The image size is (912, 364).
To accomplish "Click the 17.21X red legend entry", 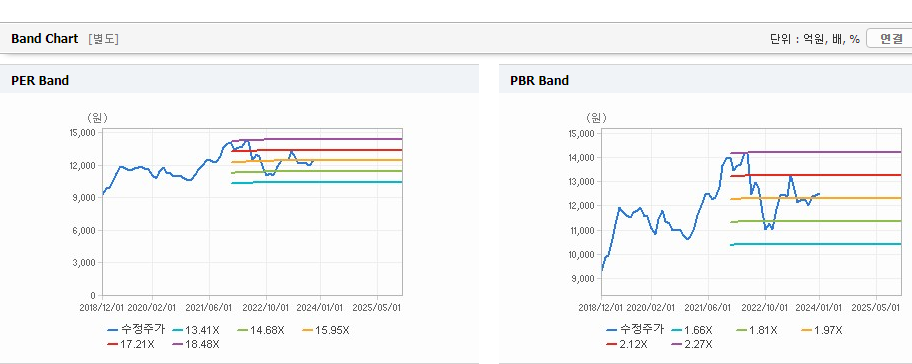I will click(131, 344).
